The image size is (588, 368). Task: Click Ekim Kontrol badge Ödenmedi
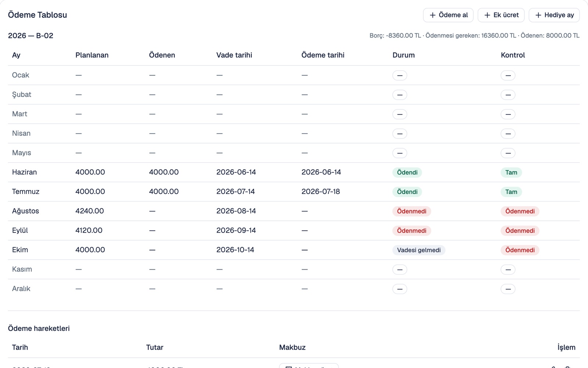[x=520, y=250]
